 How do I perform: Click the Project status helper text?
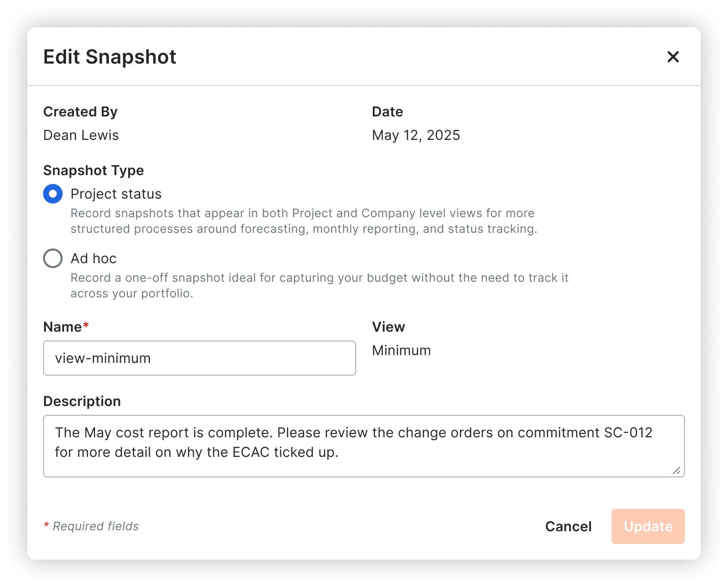tap(303, 221)
